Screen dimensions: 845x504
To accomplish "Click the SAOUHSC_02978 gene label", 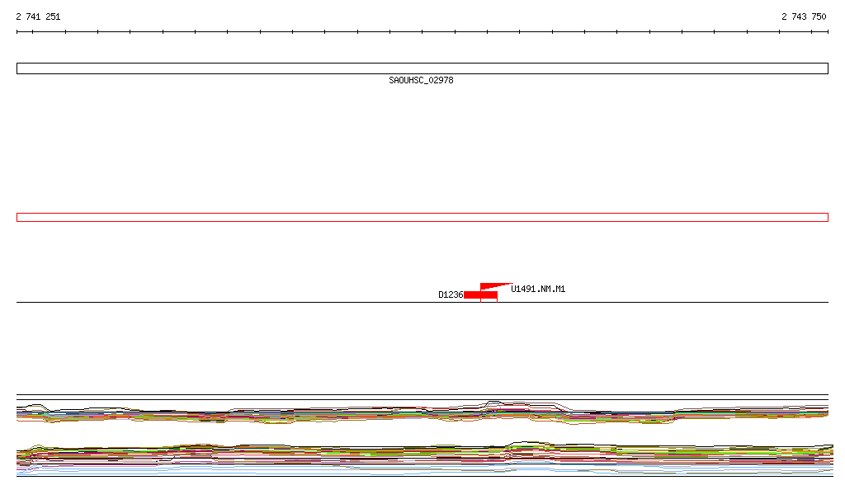I will [421, 80].
